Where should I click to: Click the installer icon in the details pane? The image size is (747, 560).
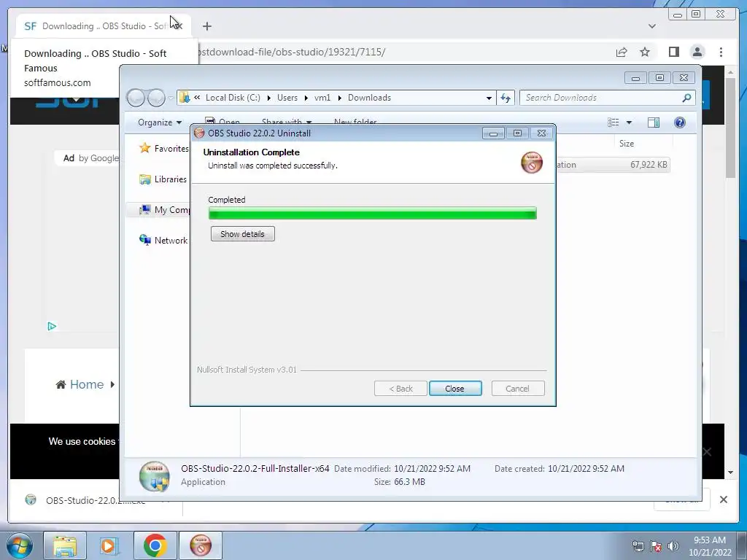point(155,476)
